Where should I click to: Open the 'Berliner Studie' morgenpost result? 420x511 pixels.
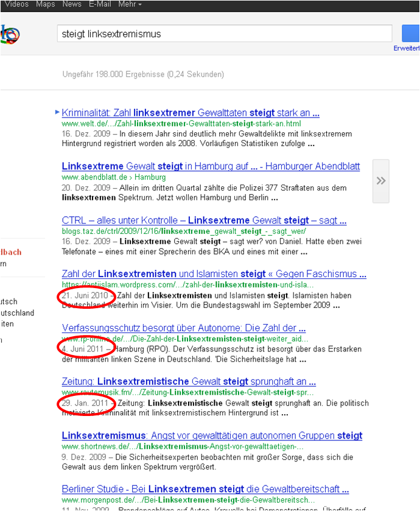(205, 489)
